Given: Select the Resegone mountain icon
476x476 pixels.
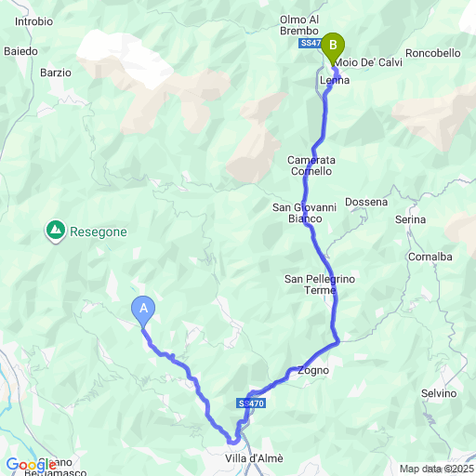Looking at the screenshot, I should tap(56, 231).
